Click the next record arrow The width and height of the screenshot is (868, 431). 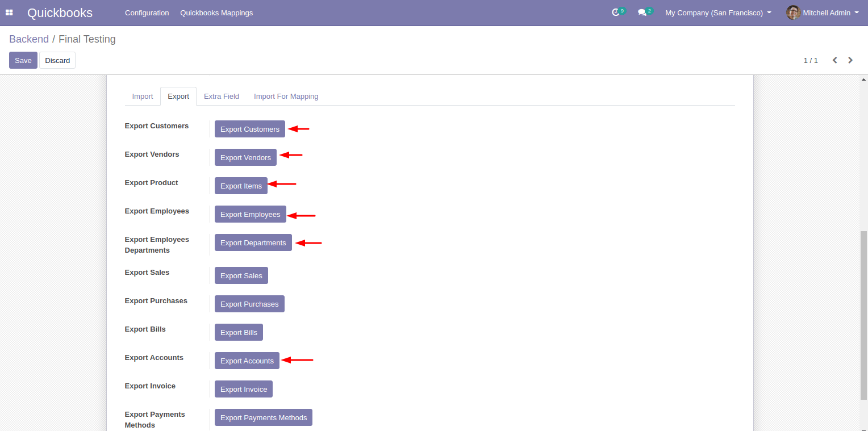[850, 60]
